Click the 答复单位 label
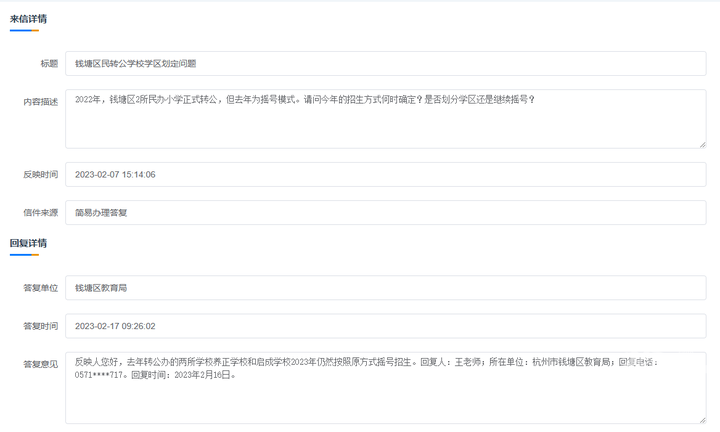This screenshot has width=720, height=432. pos(40,289)
